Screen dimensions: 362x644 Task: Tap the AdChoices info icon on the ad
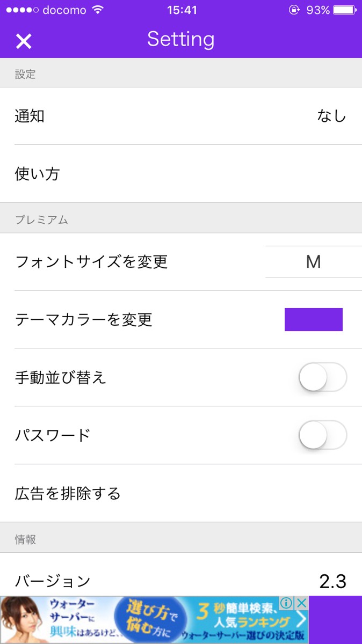pos(286,603)
